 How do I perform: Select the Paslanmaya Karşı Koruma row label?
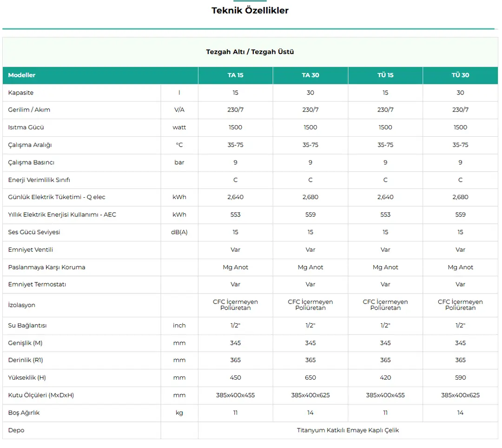point(46,267)
